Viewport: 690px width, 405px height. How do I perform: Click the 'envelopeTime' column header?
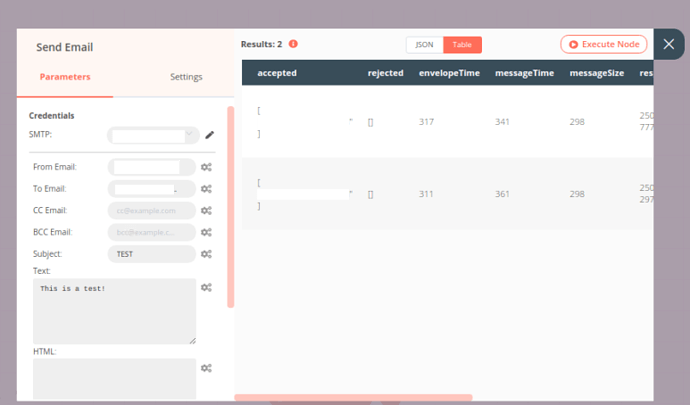click(x=449, y=73)
